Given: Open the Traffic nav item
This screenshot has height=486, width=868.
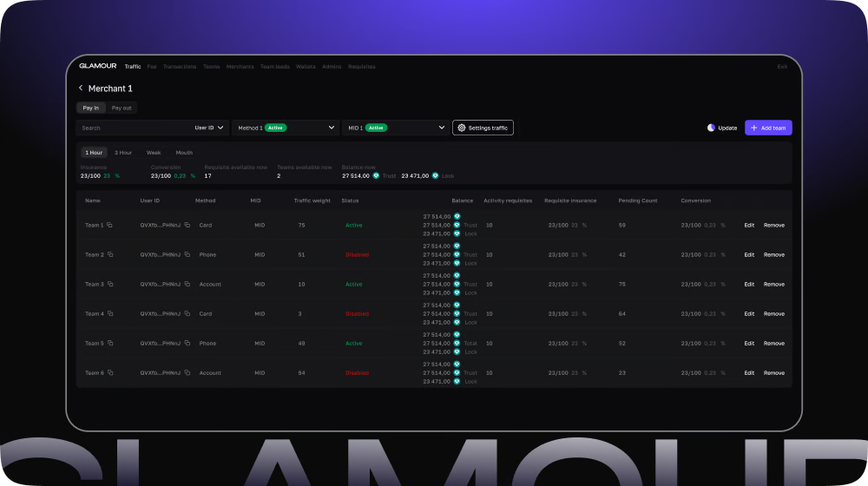Looking at the screenshot, I should pos(133,67).
